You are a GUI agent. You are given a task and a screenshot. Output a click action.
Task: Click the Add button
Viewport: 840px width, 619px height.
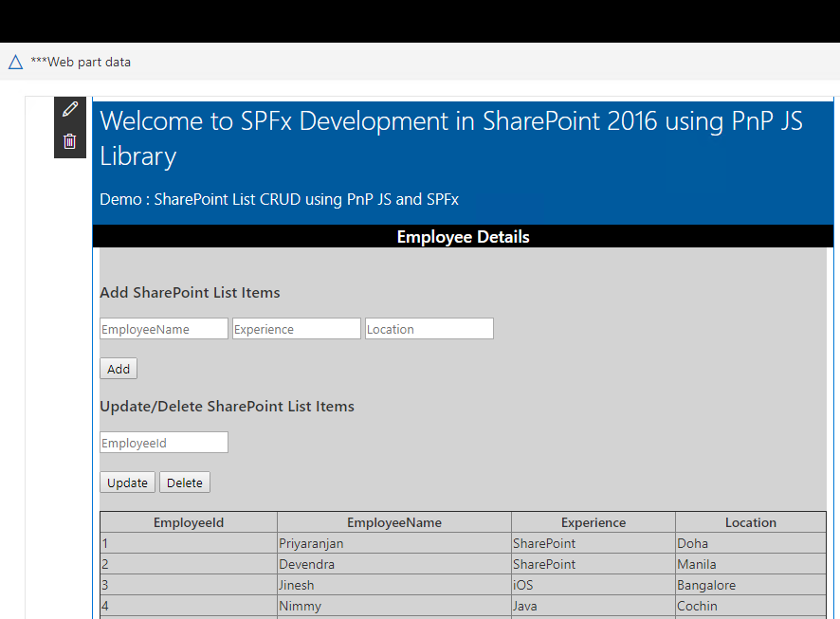pos(119,369)
